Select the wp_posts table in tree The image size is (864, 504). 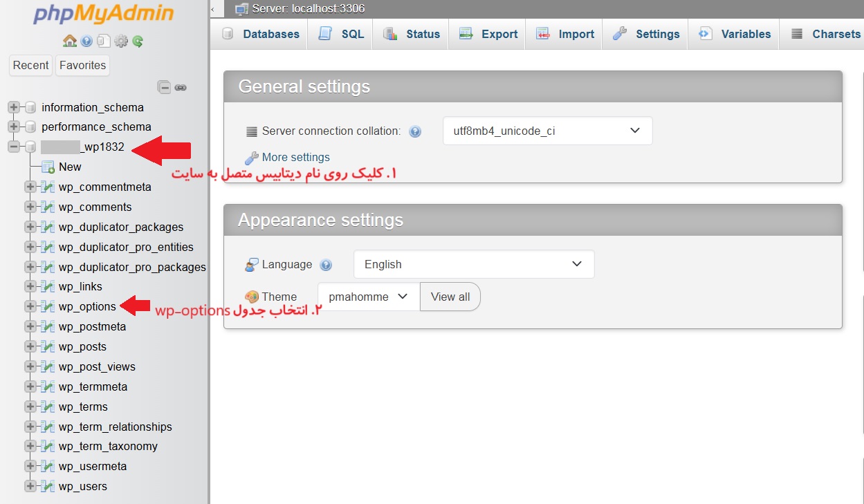click(82, 346)
